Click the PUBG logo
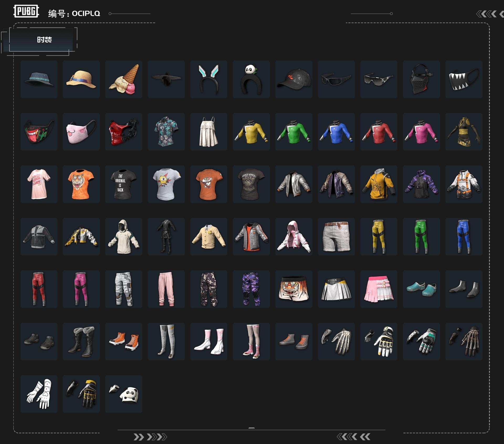This screenshot has width=504, height=444. (x=26, y=11)
